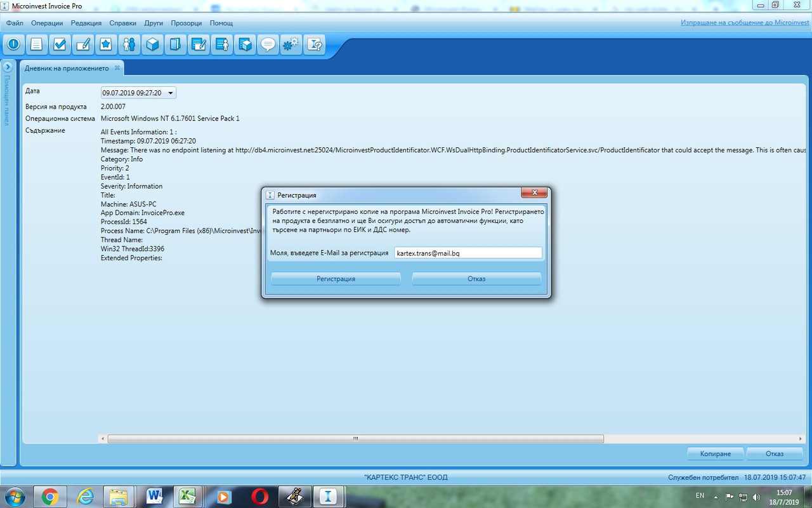Click the 'Severity: Information' log line
Viewport: 812px width, 508px height.
click(x=132, y=186)
